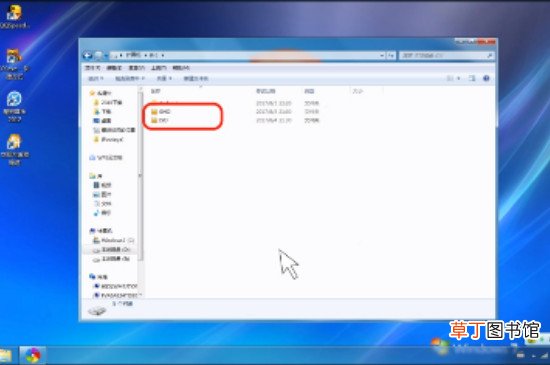Open the 工具(T) menu
550x365 pixels.
coord(159,68)
